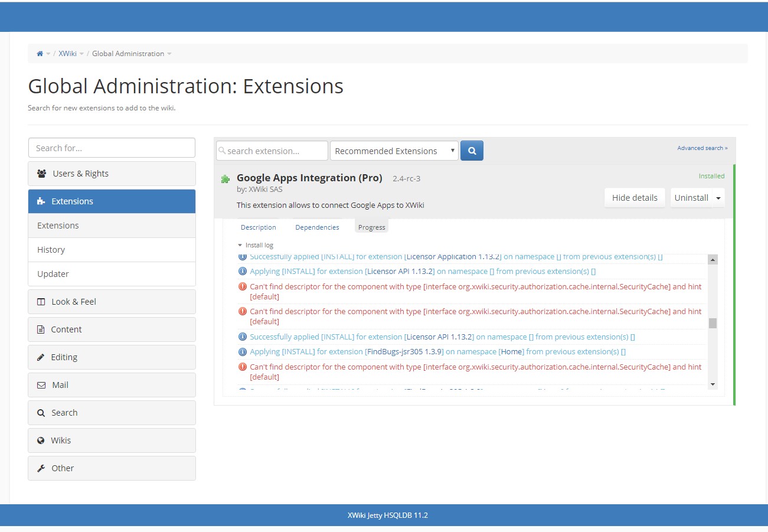Select the Users & Rights people icon

(x=41, y=173)
